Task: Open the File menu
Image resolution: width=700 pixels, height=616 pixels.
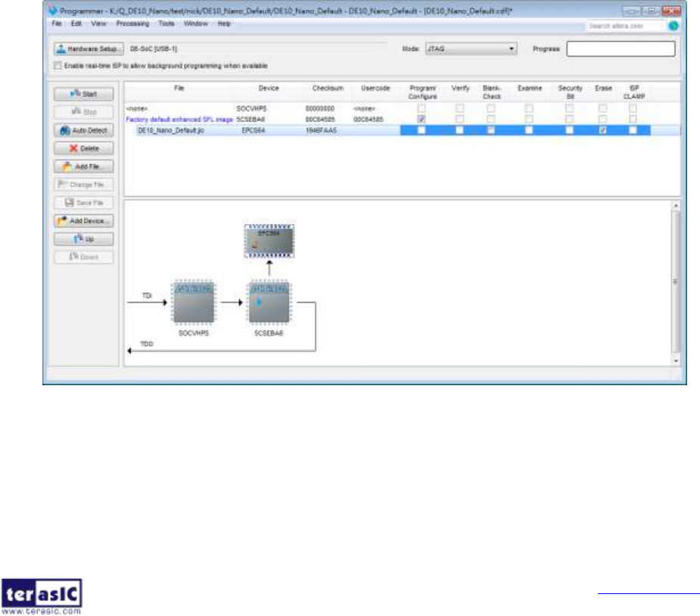Action: (x=57, y=23)
